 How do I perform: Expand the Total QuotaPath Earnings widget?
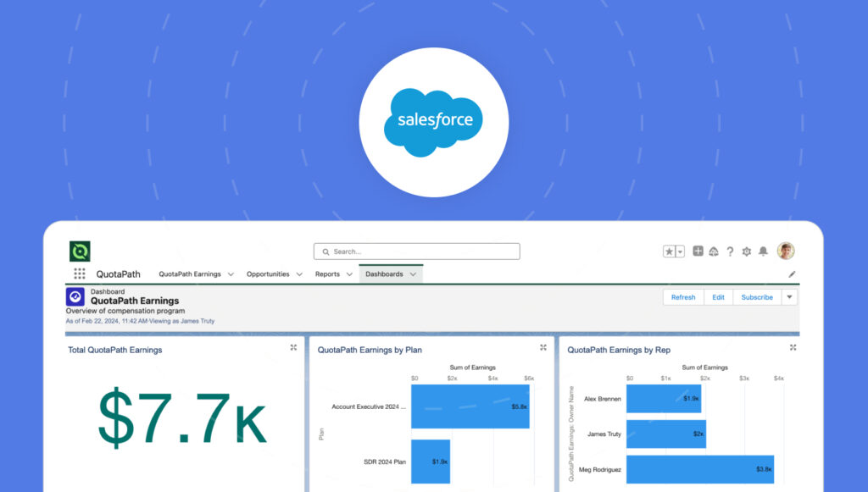point(292,347)
